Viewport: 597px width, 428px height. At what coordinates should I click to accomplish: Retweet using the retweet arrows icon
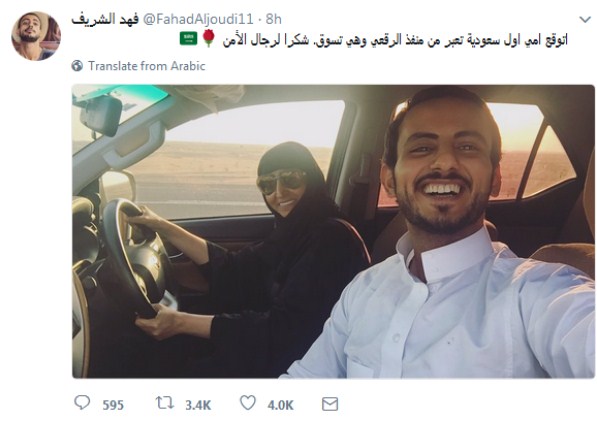[164, 403]
